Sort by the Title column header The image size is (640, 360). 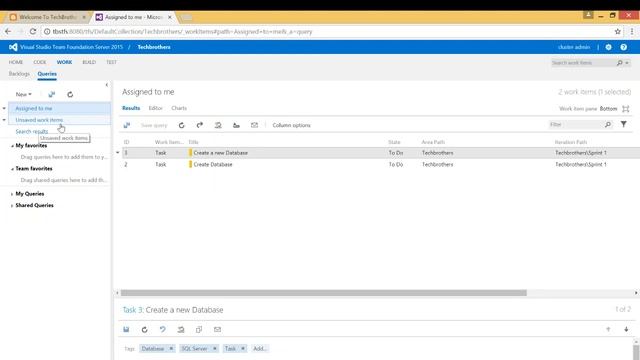[x=193, y=142]
